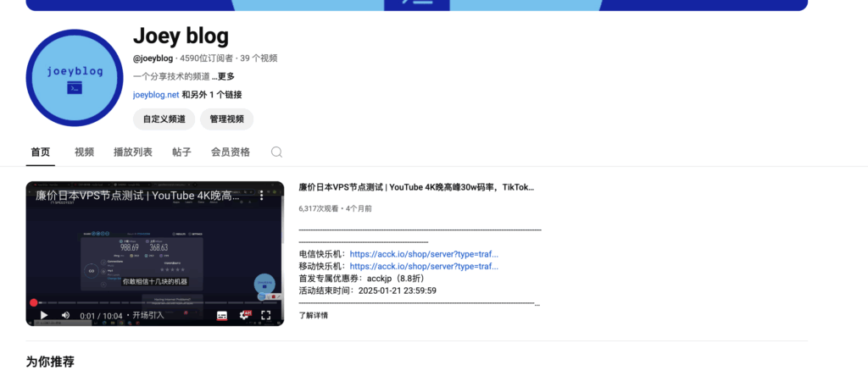Image resolution: width=868 pixels, height=376 pixels.
Task: Toggle subtitles on the video player
Action: click(x=221, y=315)
